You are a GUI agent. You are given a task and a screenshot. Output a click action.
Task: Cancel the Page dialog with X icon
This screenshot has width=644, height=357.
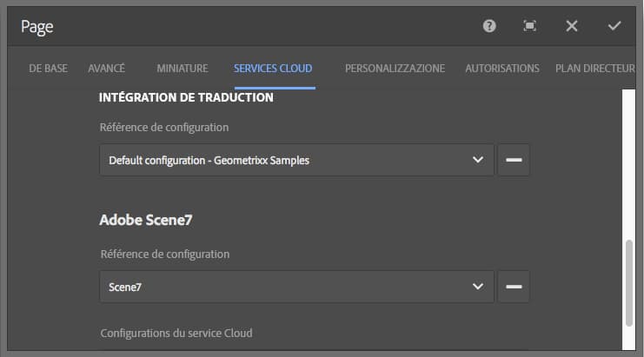coord(572,26)
